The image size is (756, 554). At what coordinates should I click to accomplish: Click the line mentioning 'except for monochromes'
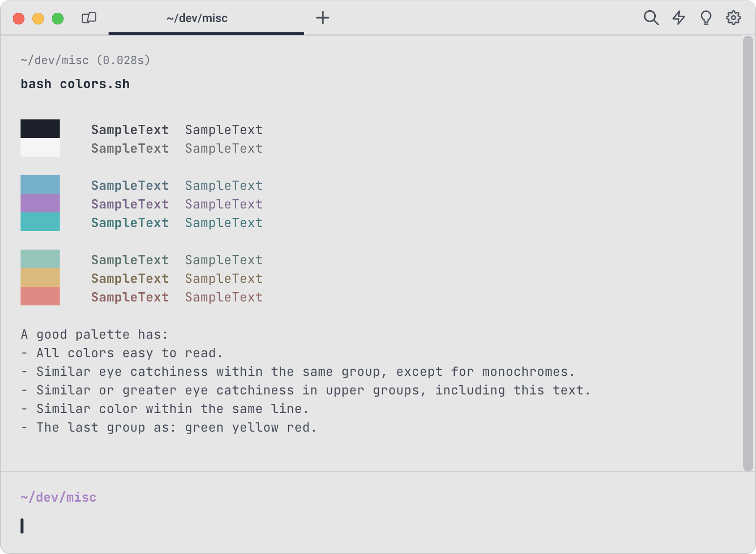pos(298,372)
